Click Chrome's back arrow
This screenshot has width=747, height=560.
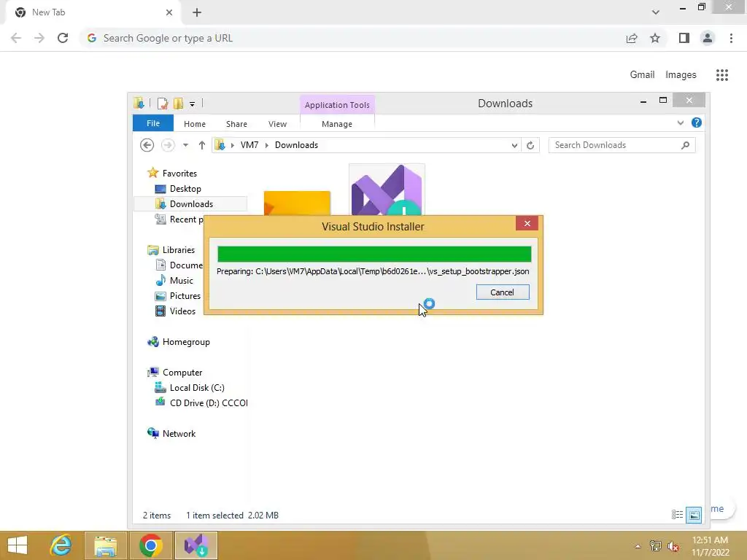(16, 38)
